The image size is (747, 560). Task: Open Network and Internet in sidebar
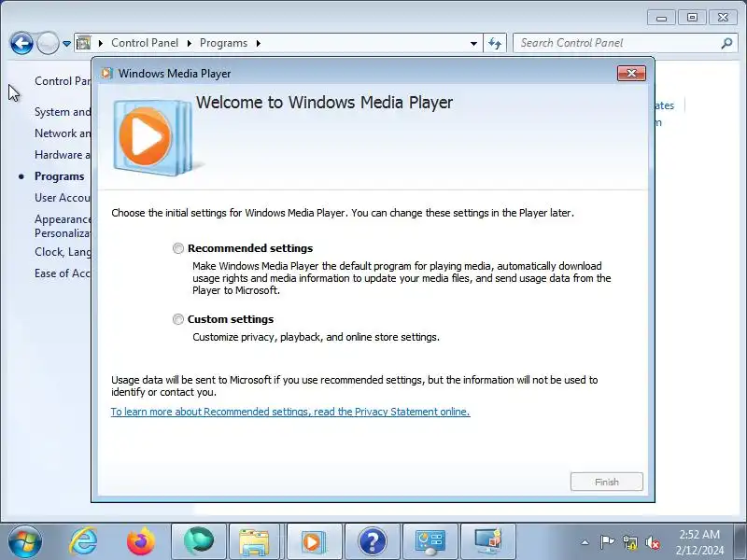tap(62, 133)
